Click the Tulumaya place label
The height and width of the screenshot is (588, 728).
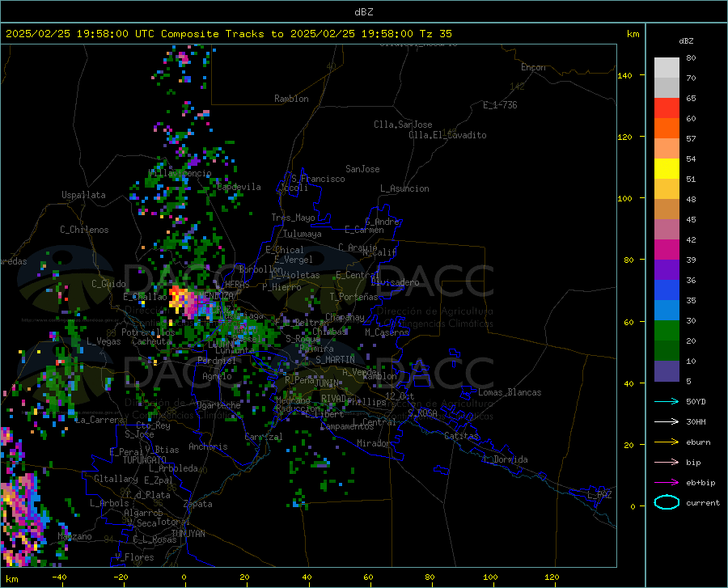[x=303, y=234]
